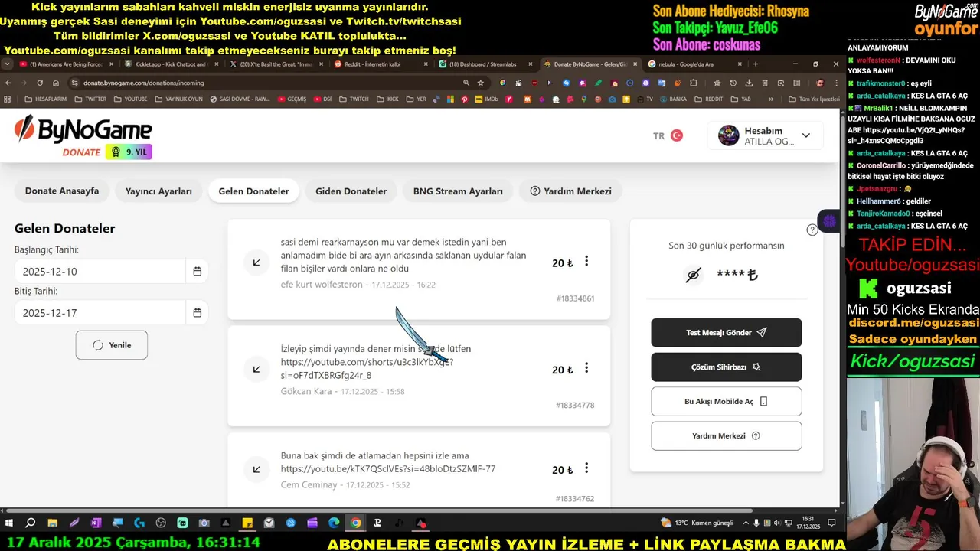Viewport: 980px width, 551px height.
Task: Click donation ID #18334861
Action: (575, 298)
